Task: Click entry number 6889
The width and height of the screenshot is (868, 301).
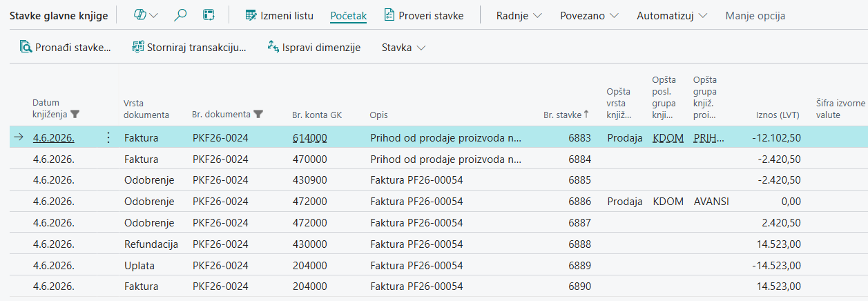Action: (579, 265)
